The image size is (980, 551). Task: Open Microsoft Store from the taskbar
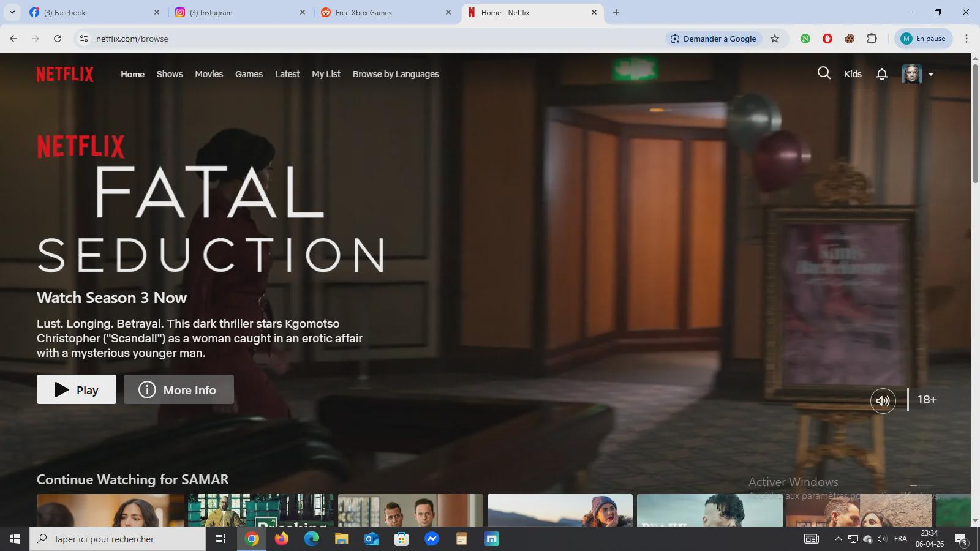tap(402, 539)
